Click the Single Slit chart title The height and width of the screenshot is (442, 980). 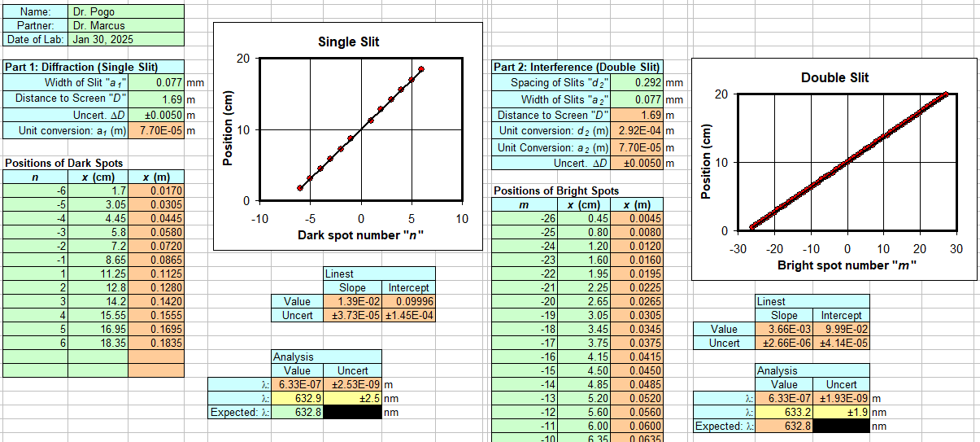(x=348, y=42)
